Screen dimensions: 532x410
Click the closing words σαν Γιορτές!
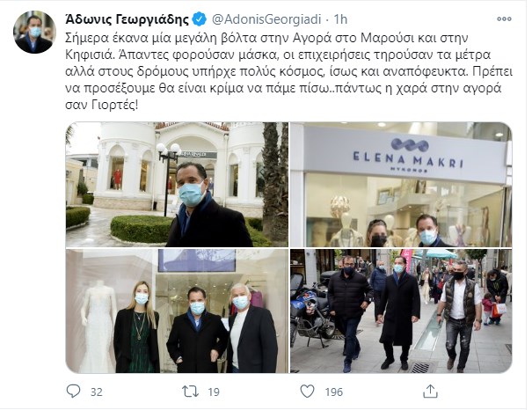[102, 106]
